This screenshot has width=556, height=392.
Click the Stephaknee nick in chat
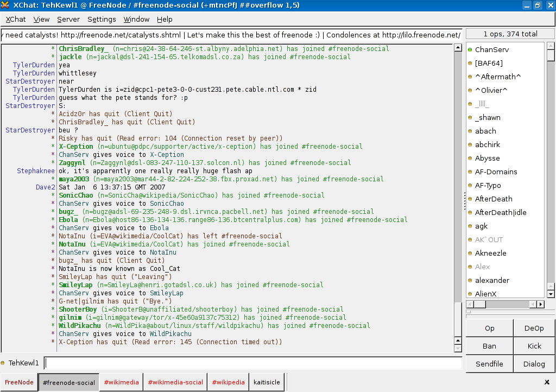click(36, 171)
